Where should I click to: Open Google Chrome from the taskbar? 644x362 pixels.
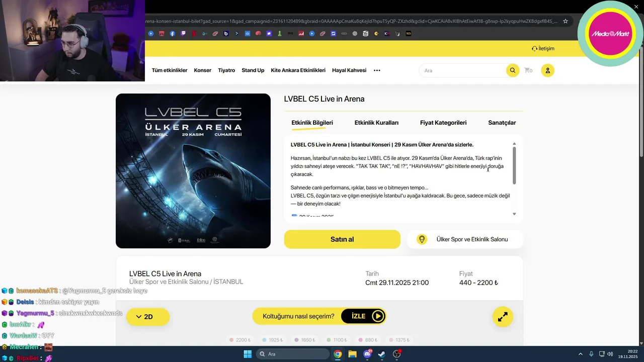tap(338, 354)
